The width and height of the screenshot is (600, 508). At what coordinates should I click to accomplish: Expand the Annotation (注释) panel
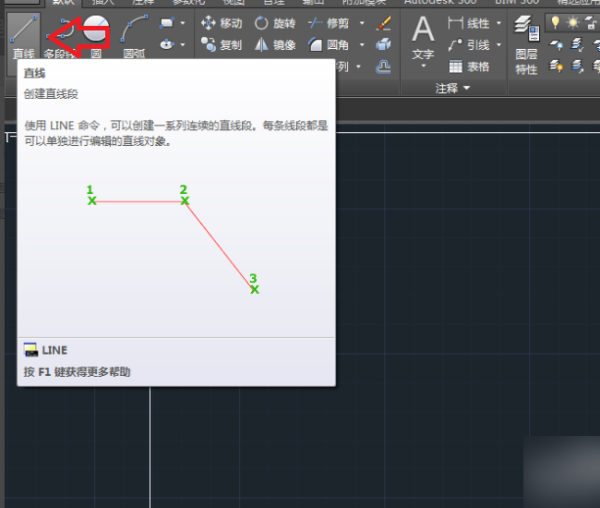(453, 88)
